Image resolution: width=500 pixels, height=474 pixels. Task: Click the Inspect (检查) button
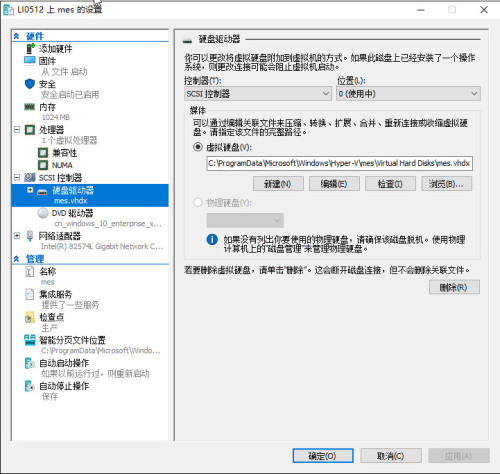pos(390,184)
